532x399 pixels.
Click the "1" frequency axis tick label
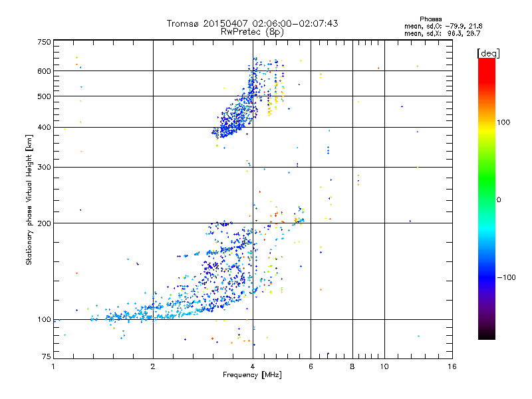click(x=54, y=366)
